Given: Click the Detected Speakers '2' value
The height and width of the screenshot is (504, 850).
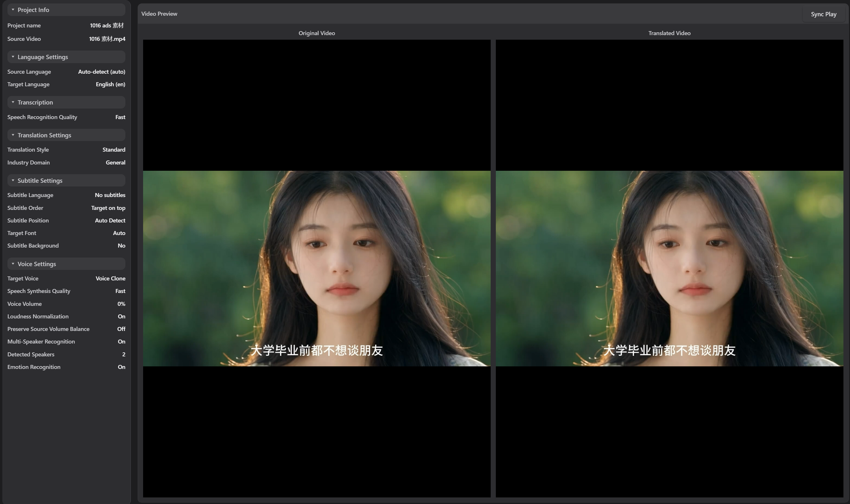Looking at the screenshot, I should 124,355.
